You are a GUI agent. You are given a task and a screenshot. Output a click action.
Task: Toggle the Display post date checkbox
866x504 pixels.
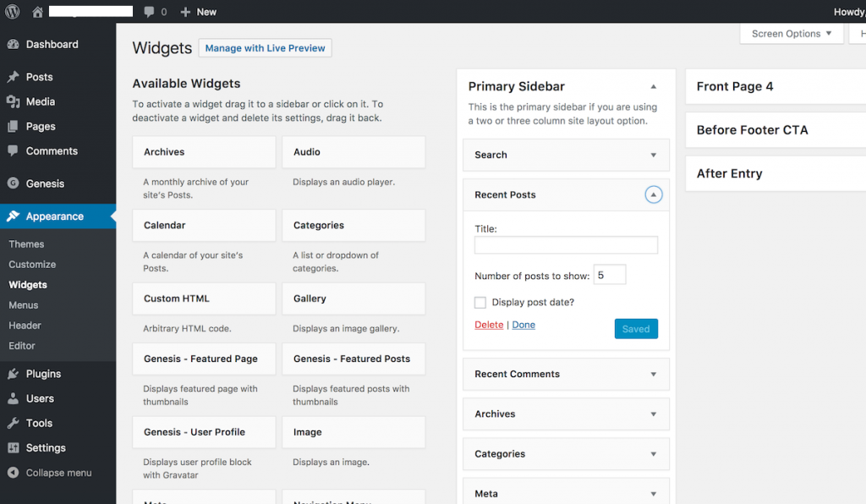click(480, 303)
